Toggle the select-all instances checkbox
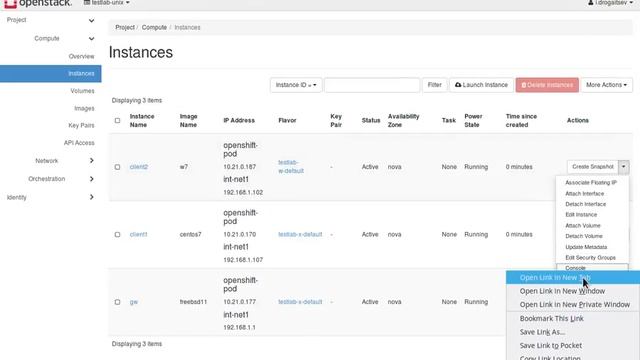This screenshot has width=640, height=360. pos(118,120)
